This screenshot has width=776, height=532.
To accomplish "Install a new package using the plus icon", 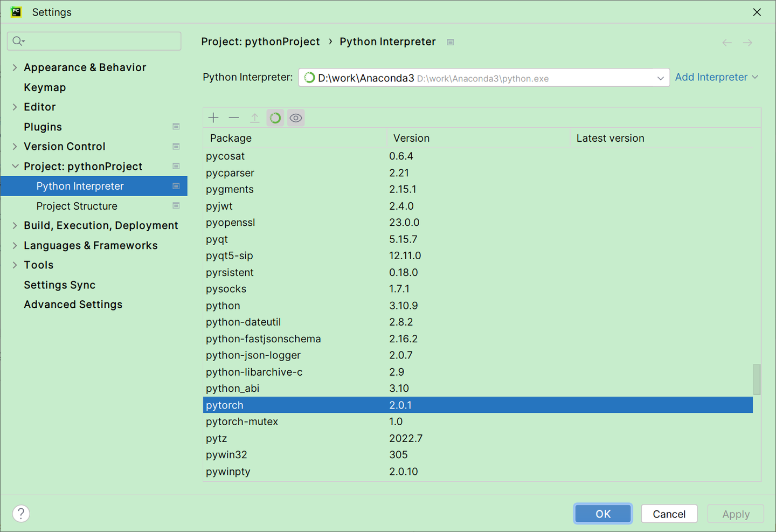I will click(213, 118).
